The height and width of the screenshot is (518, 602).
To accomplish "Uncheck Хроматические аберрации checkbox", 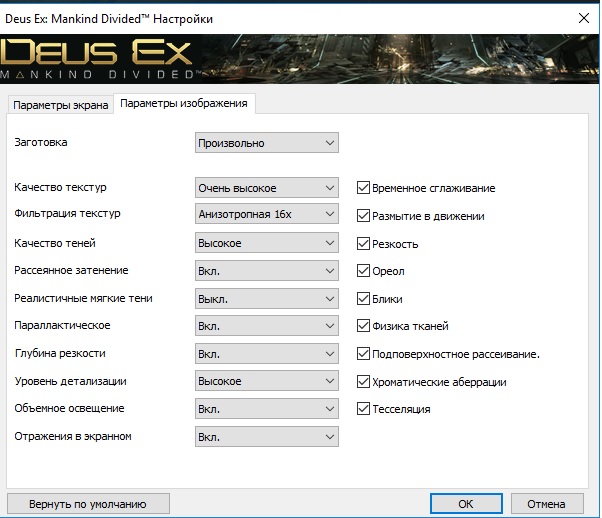I will 363,382.
